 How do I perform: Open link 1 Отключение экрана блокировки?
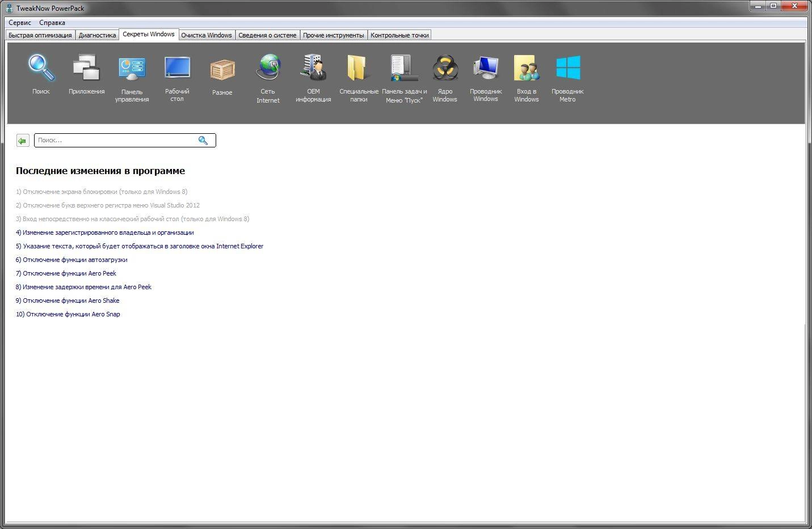pyautogui.click(x=102, y=192)
